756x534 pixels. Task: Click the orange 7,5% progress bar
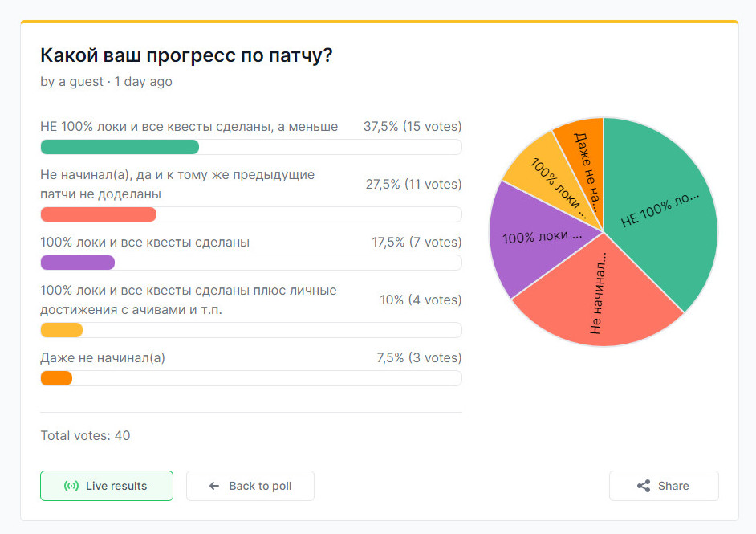pyautogui.click(x=56, y=378)
